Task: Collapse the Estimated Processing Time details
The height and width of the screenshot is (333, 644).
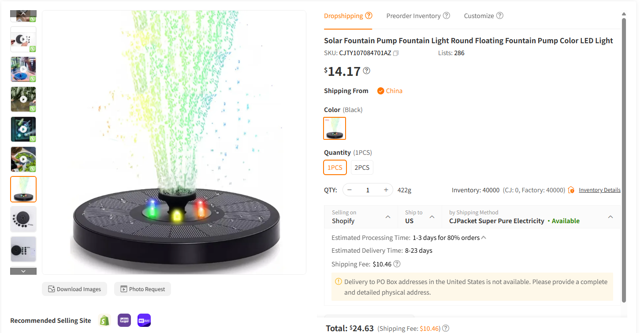Action: pos(484,237)
